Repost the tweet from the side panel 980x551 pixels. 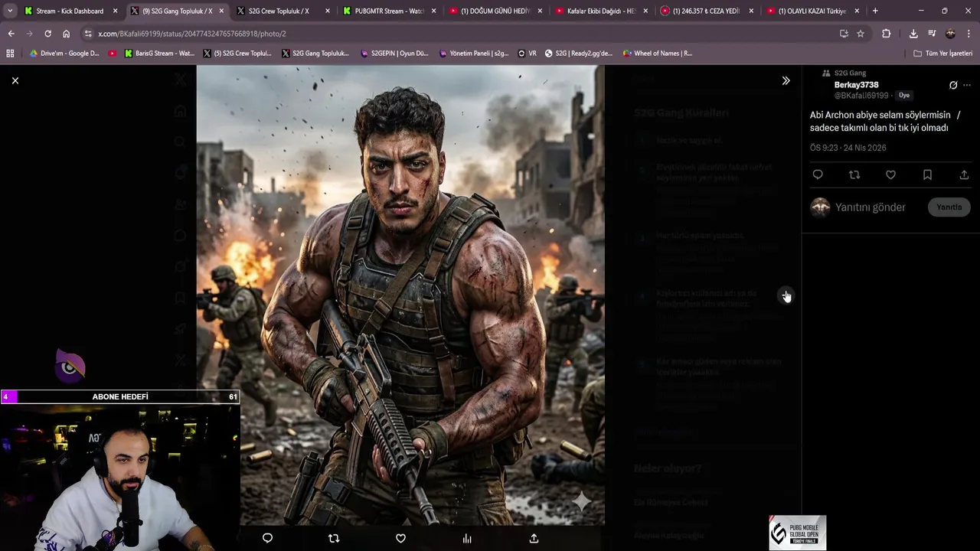[854, 175]
